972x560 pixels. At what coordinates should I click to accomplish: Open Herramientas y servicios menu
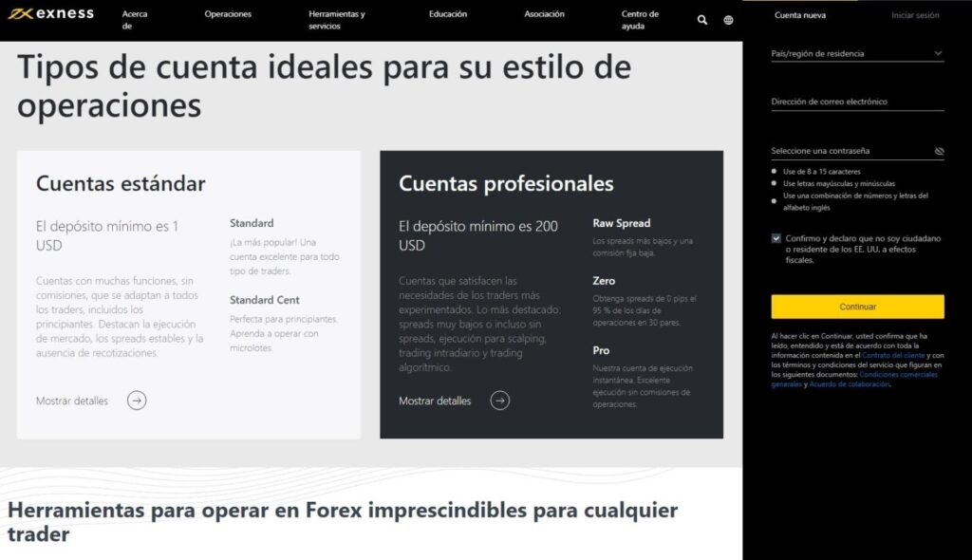336,20
